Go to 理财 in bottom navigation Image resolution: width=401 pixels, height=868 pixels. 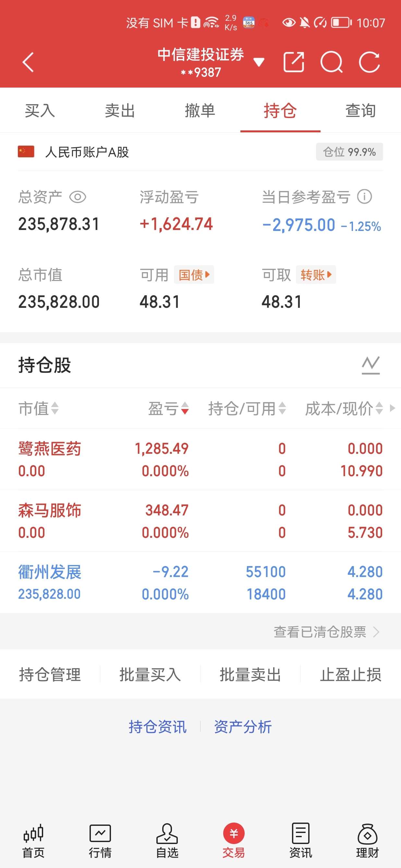pos(367,841)
